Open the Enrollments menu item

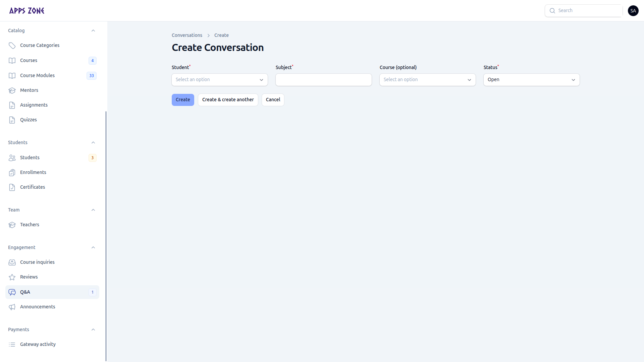(x=52, y=173)
